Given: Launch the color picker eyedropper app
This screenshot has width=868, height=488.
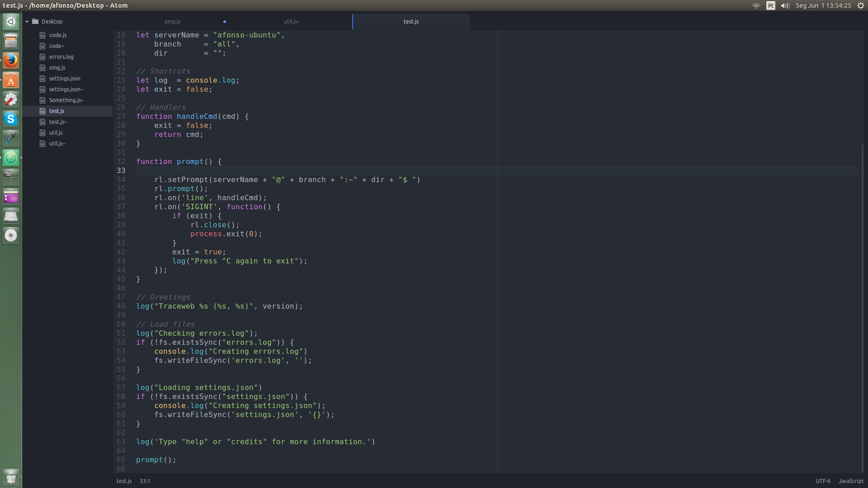Looking at the screenshot, I should [x=11, y=138].
